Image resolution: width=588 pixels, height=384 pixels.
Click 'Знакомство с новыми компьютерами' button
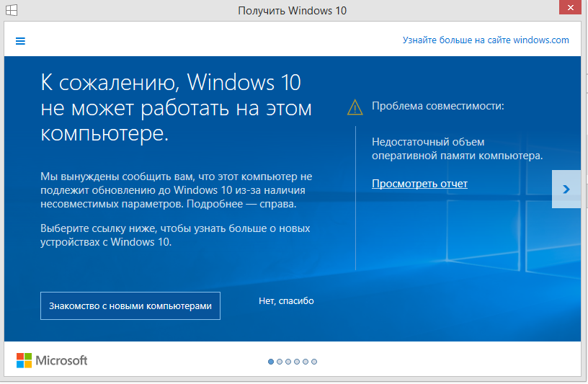[130, 306]
